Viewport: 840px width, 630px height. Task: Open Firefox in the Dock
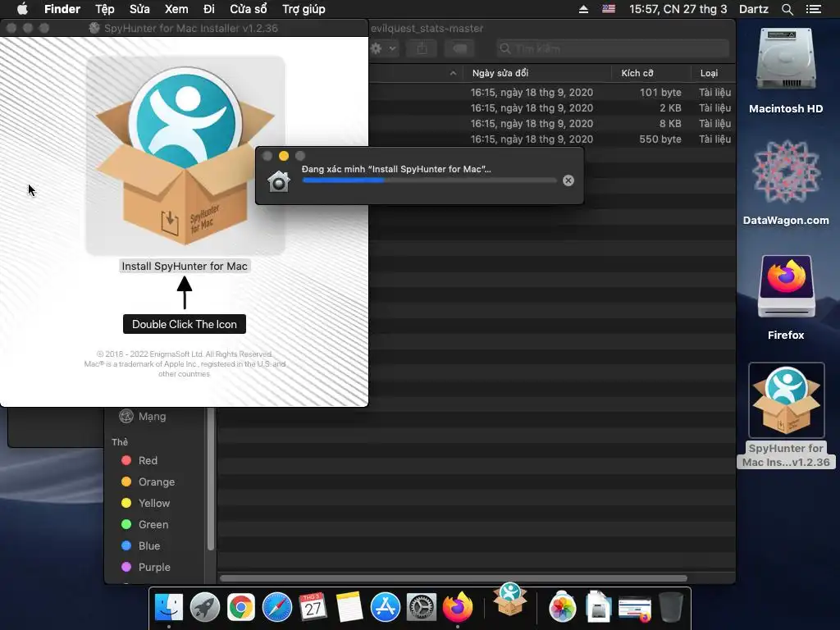click(458, 608)
